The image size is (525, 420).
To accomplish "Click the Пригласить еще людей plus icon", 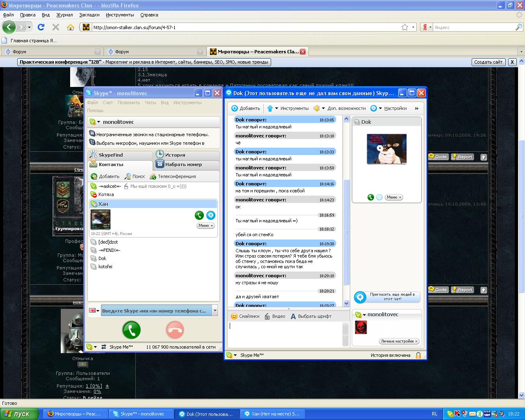I will (360, 297).
